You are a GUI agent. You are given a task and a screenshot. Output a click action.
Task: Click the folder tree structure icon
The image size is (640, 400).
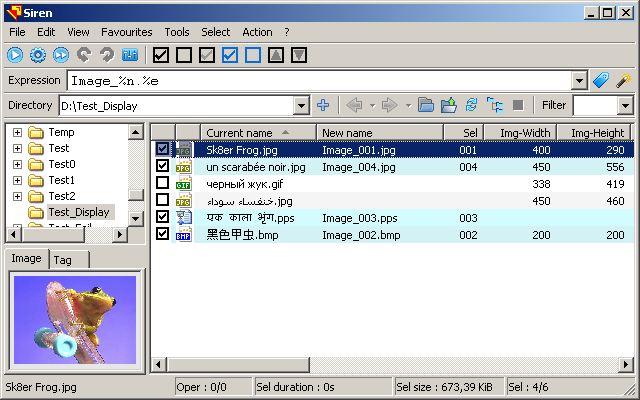[x=494, y=105]
